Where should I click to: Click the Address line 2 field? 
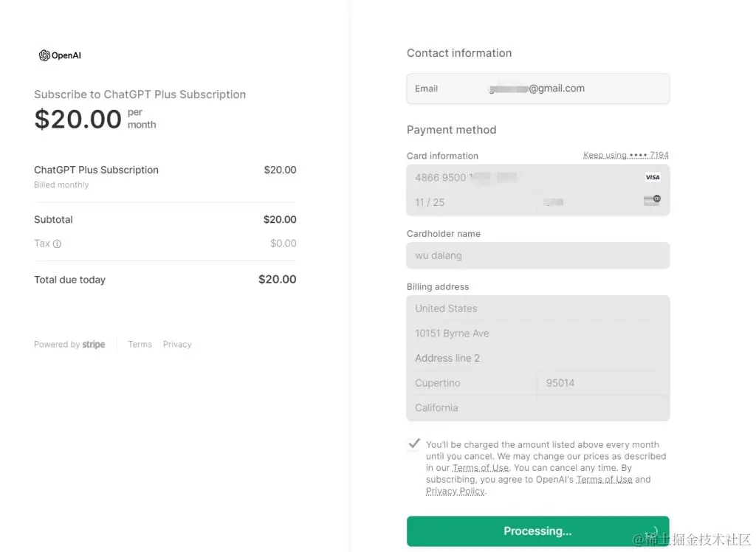click(x=537, y=358)
